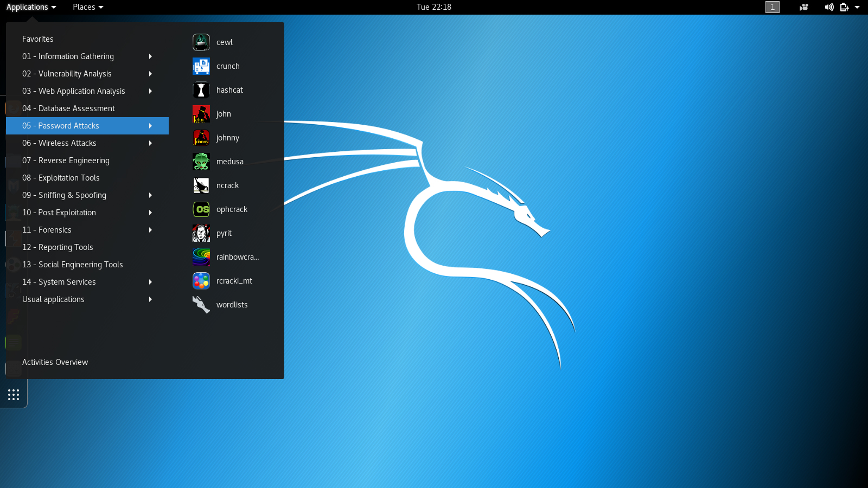The height and width of the screenshot is (488, 868).
Task: Select 13 - Social Engineering Tools
Action: [x=87, y=265]
